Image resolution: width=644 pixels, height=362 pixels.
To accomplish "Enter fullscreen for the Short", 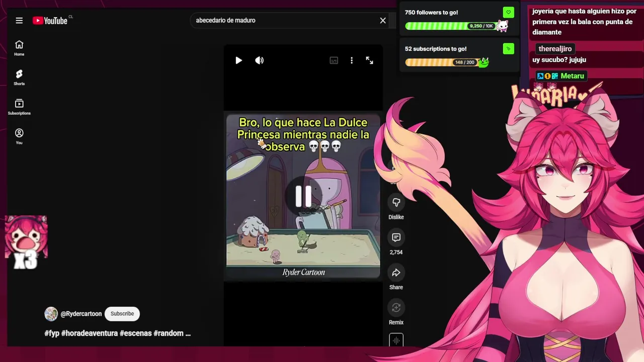I will click(x=369, y=60).
